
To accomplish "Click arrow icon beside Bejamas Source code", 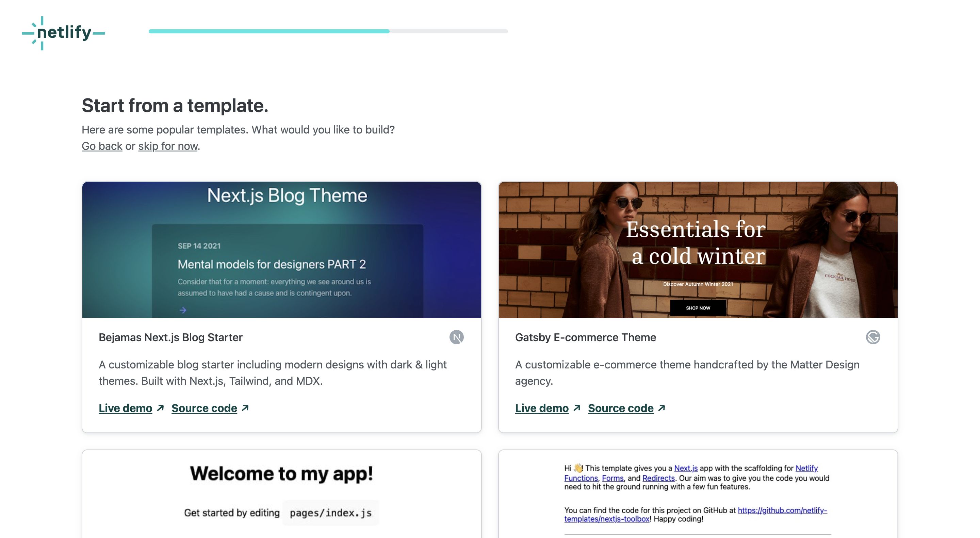I will (x=245, y=408).
